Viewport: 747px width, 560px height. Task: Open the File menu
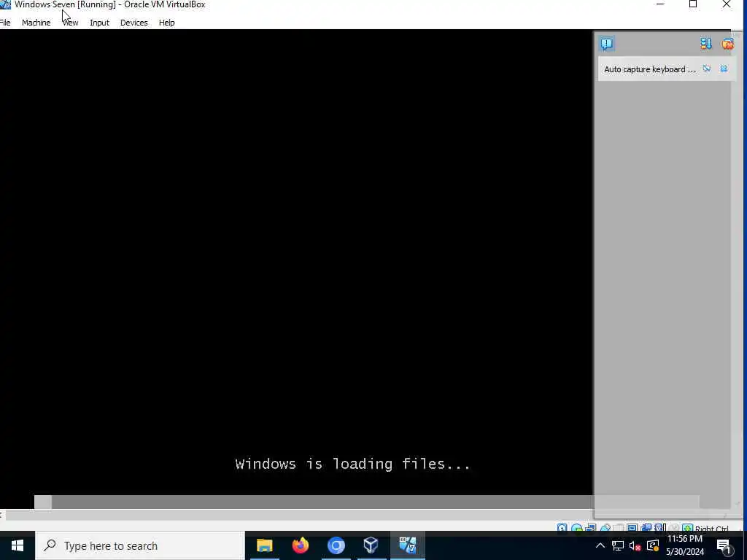click(x=5, y=23)
